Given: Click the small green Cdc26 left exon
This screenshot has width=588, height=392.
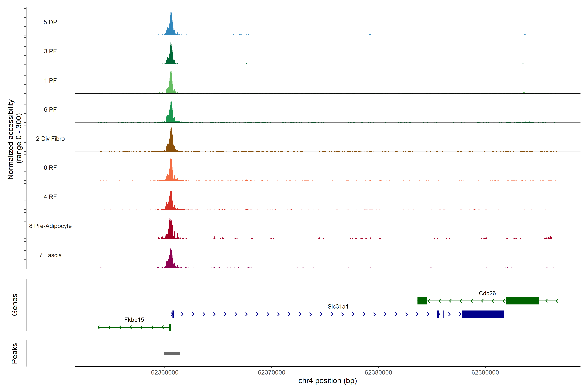Looking at the screenshot, I should point(422,301).
